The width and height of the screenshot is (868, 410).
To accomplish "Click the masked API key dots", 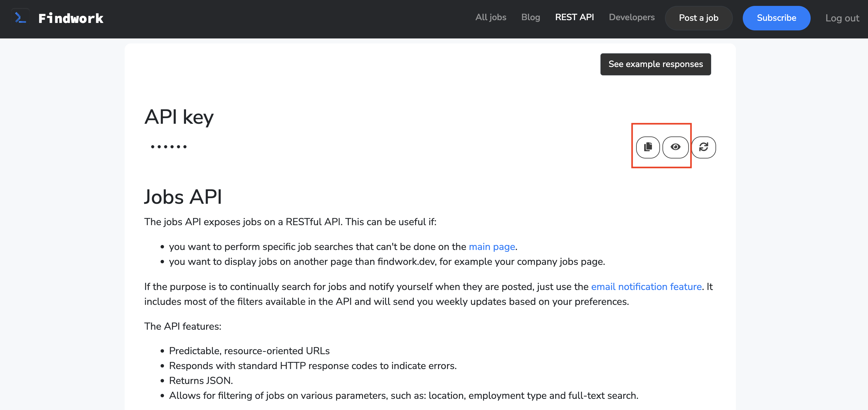I will pyautogui.click(x=169, y=147).
